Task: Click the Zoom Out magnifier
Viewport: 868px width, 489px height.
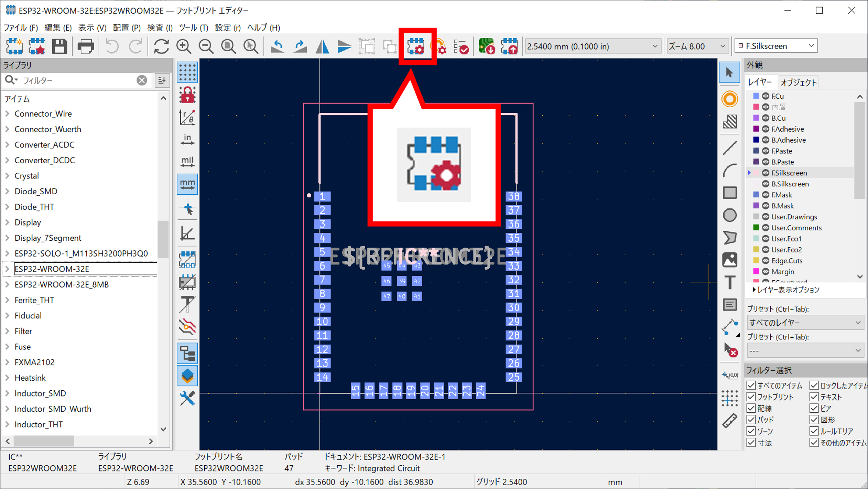Action: (206, 46)
